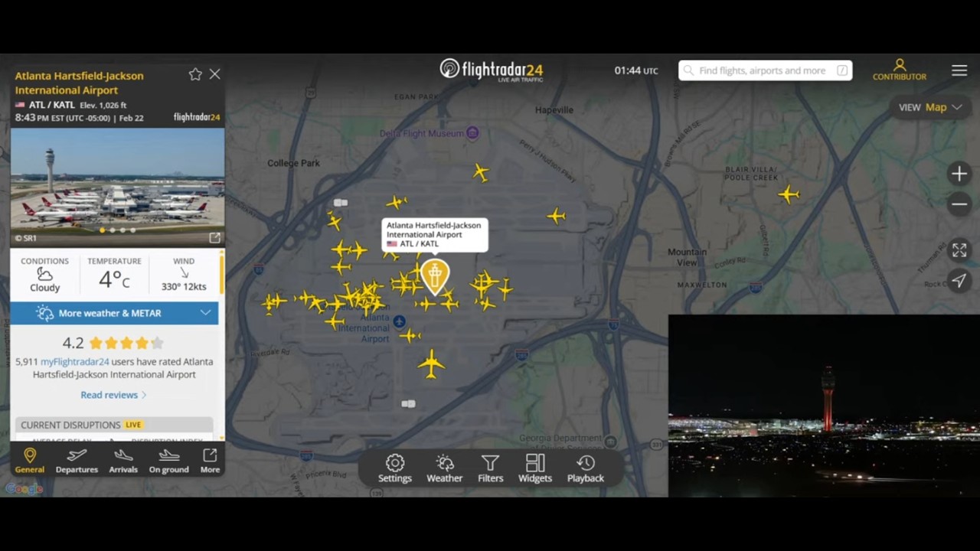This screenshot has width=980, height=551.
Task: Switch to the Departures tab
Action: (x=77, y=461)
